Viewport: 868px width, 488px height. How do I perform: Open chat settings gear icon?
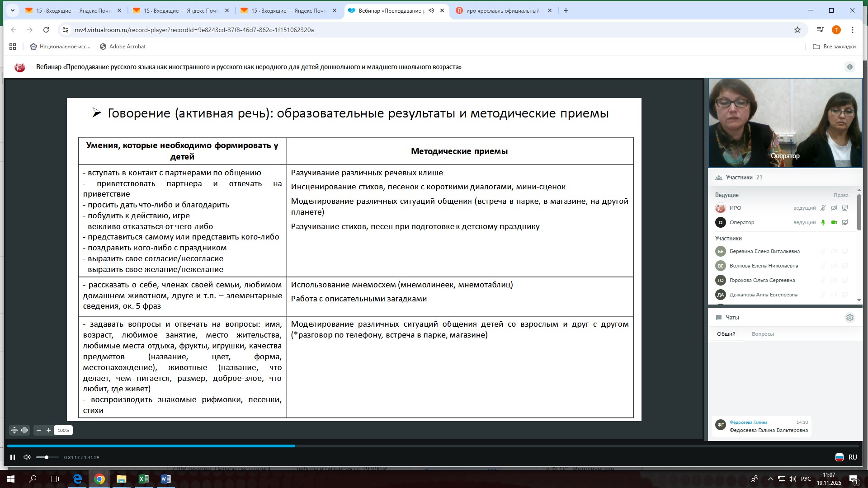tap(849, 318)
